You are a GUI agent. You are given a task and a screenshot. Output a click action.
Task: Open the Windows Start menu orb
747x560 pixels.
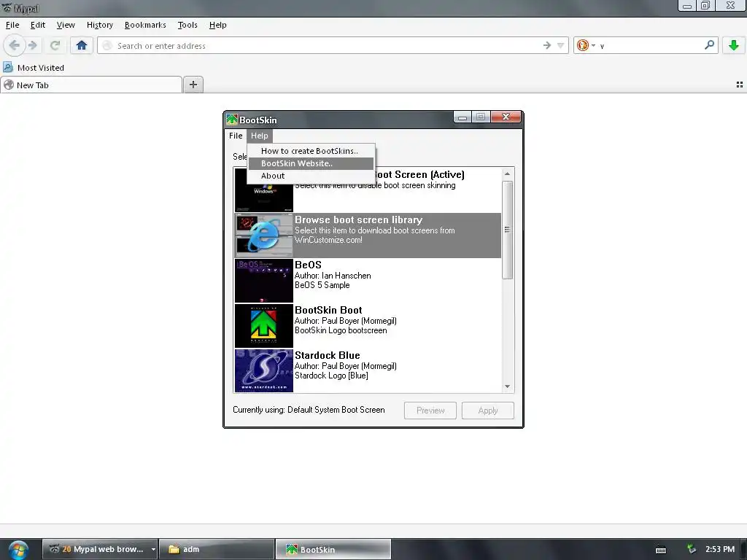tap(18, 549)
